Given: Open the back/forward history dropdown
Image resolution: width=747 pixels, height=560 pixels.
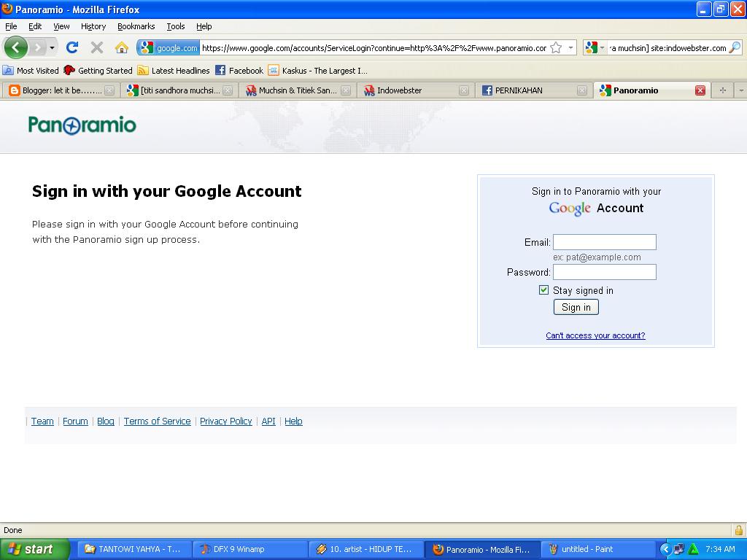Looking at the screenshot, I should tap(52, 47).
